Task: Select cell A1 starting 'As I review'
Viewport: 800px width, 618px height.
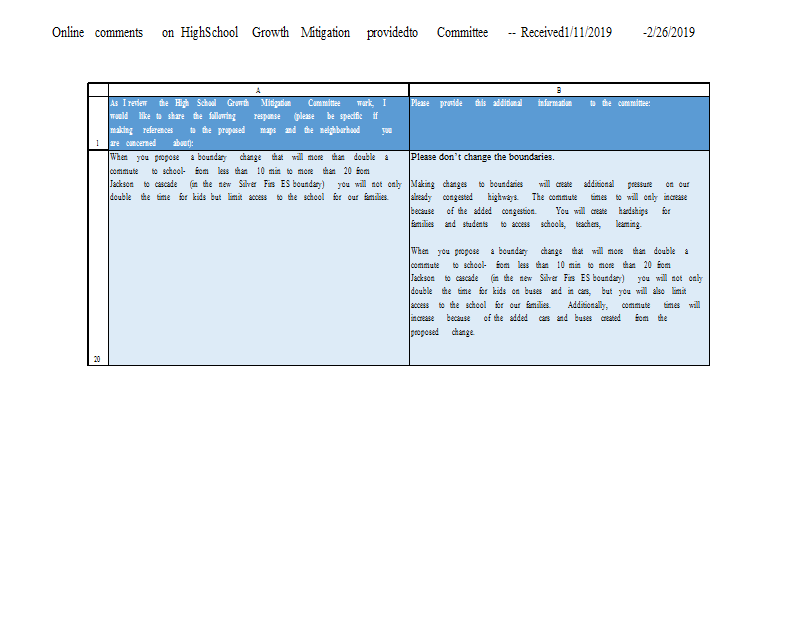Action: pos(259,123)
